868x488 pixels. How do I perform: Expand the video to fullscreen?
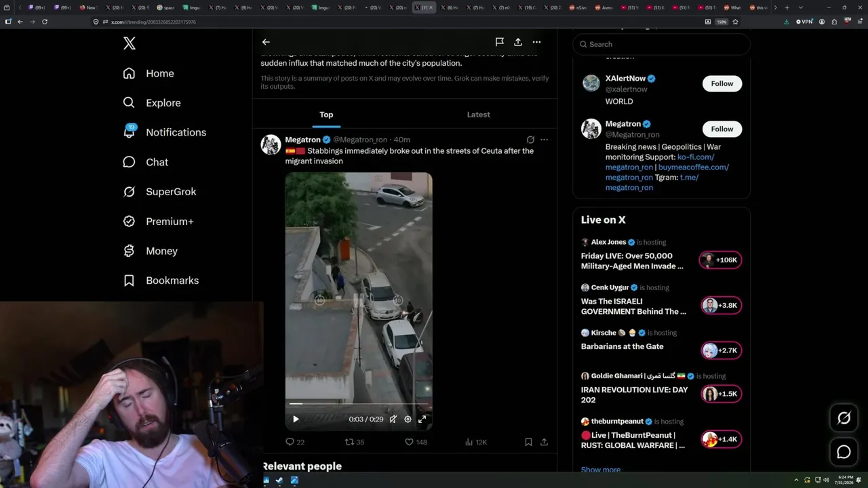422,420
